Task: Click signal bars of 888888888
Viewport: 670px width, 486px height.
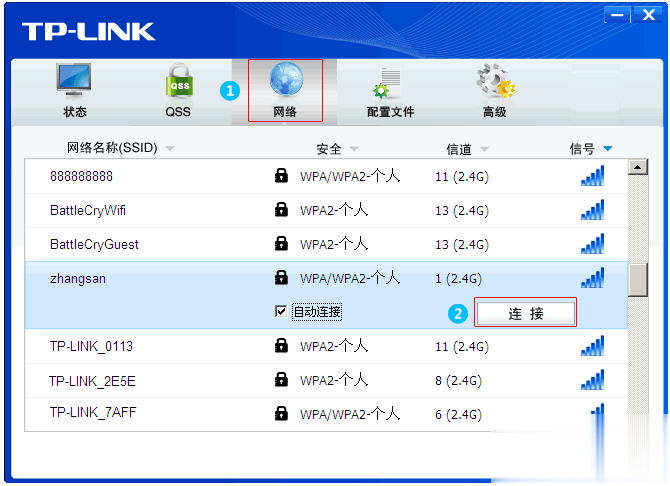Action: [593, 175]
